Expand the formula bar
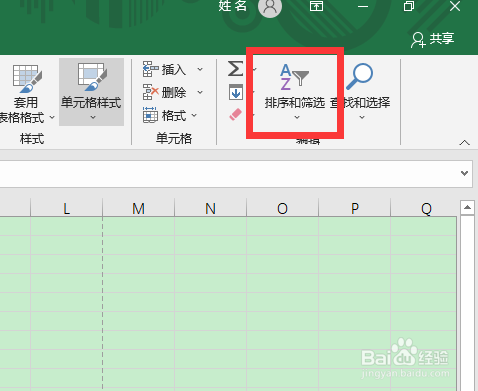The image size is (478, 391). click(464, 173)
